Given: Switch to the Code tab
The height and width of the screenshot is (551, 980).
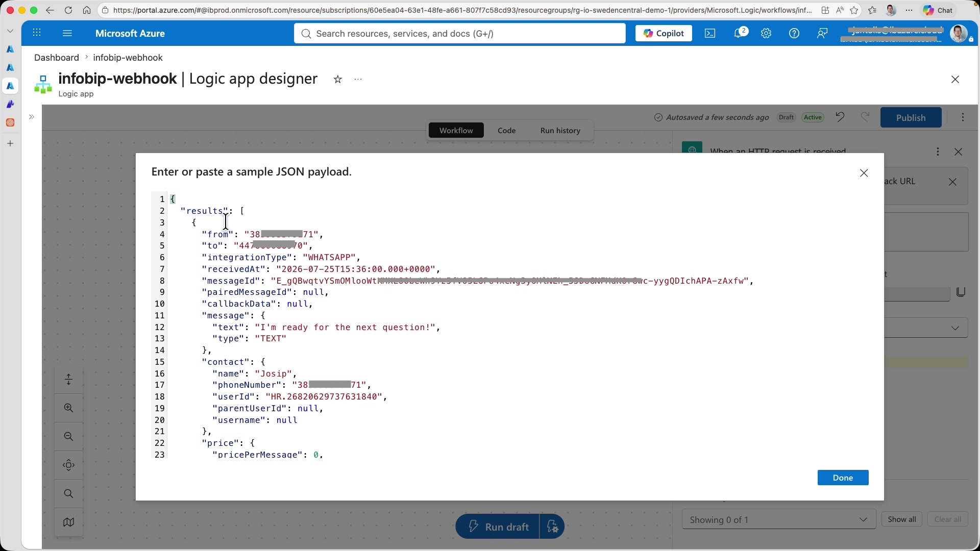Looking at the screenshot, I should point(506,130).
